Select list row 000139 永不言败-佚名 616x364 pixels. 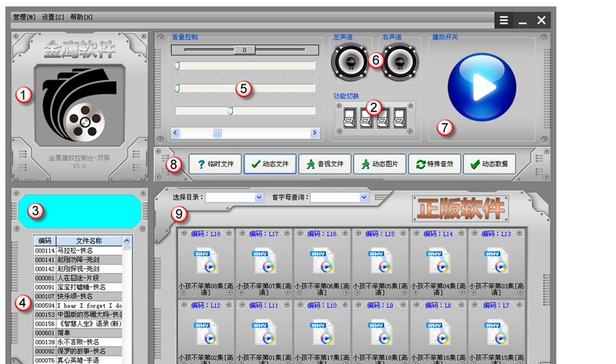79,342
